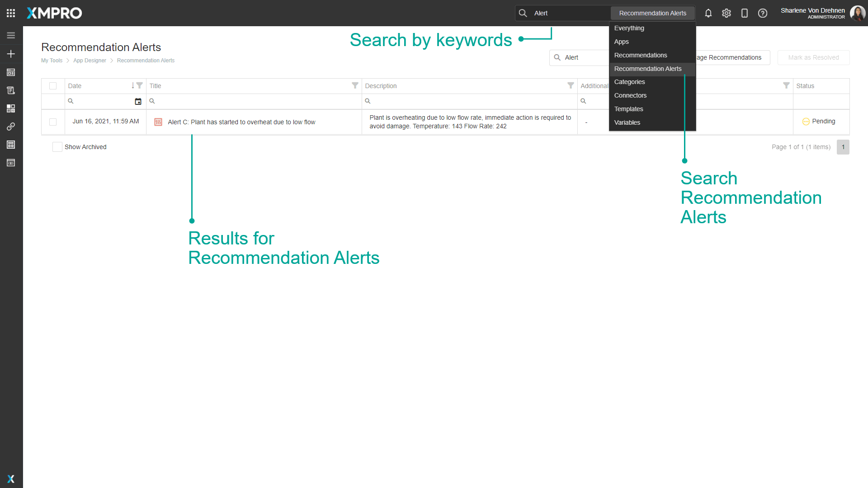The image size is (868, 488).
Task: Click page 1 pagination button
Action: tap(843, 147)
